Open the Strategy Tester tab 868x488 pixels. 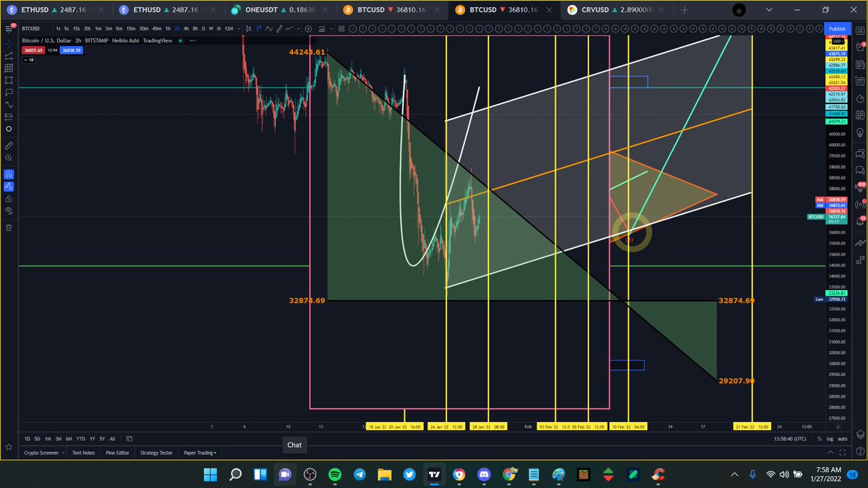click(x=156, y=453)
